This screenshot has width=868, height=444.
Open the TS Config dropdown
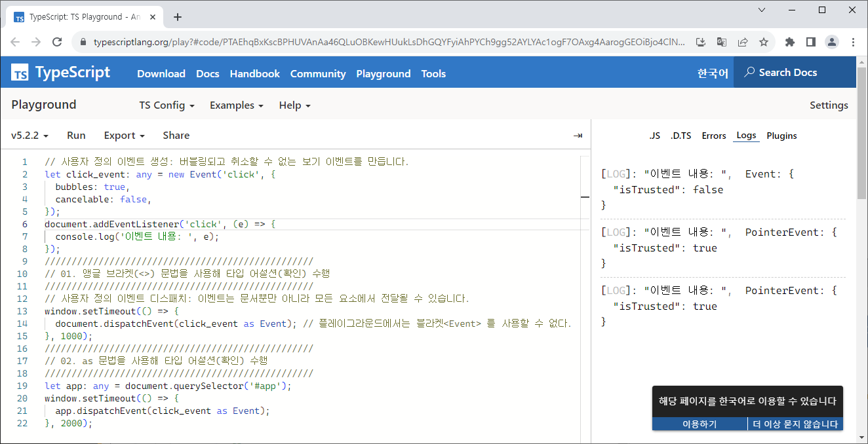(167, 105)
